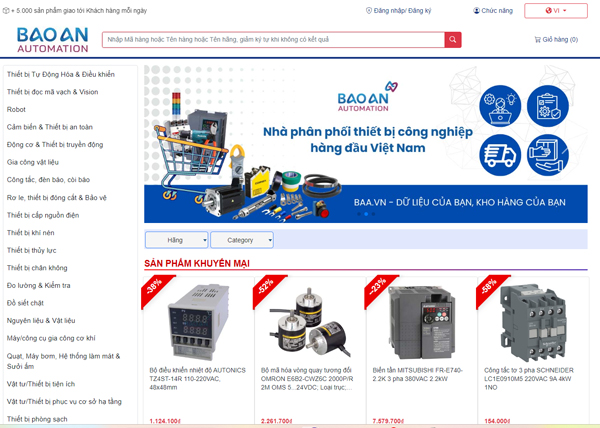
Task: Expand the Hãng filter dropdown
Action: (177, 240)
